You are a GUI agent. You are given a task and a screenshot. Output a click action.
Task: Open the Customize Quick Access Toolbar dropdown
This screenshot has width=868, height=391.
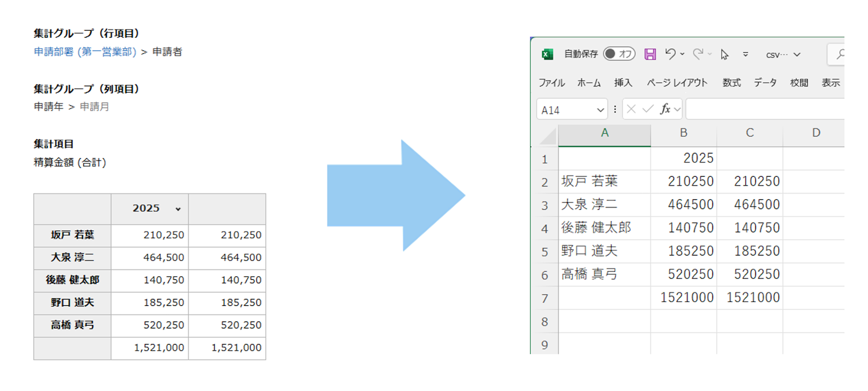[x=745, y=54]
